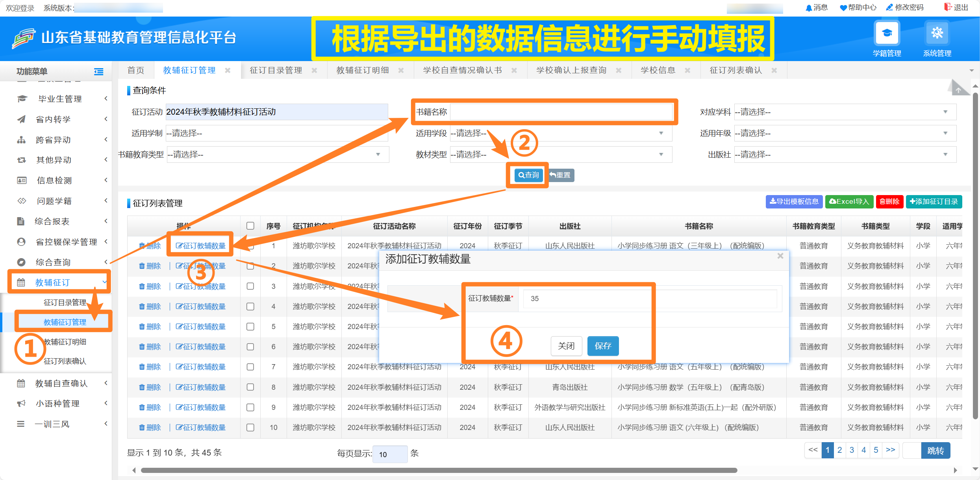Open 教辅征订明细 in the sidebar

click(65, 342)
